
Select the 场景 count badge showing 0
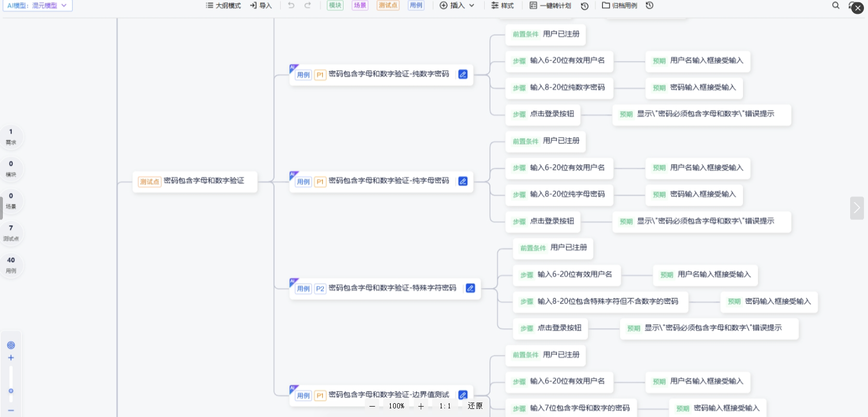[11, 201]
